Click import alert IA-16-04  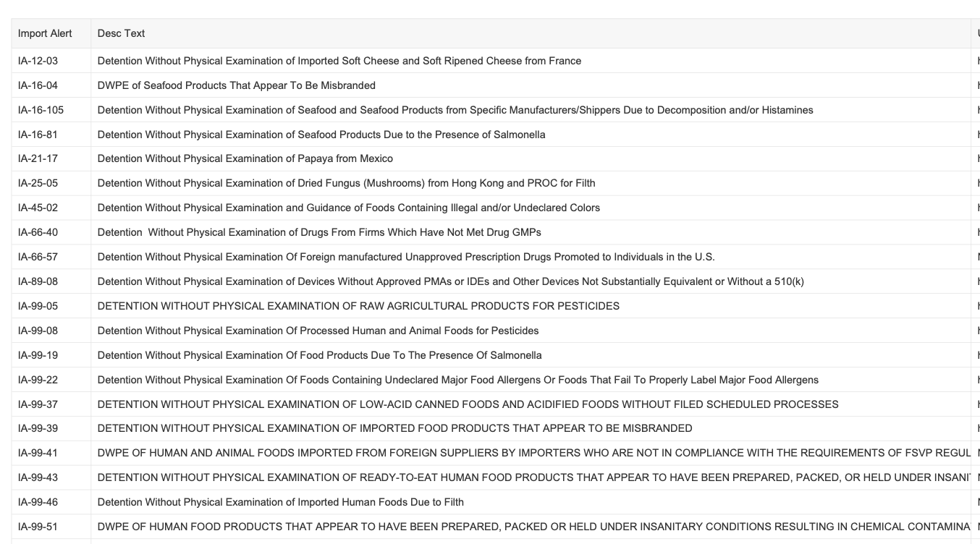point(38,85)
